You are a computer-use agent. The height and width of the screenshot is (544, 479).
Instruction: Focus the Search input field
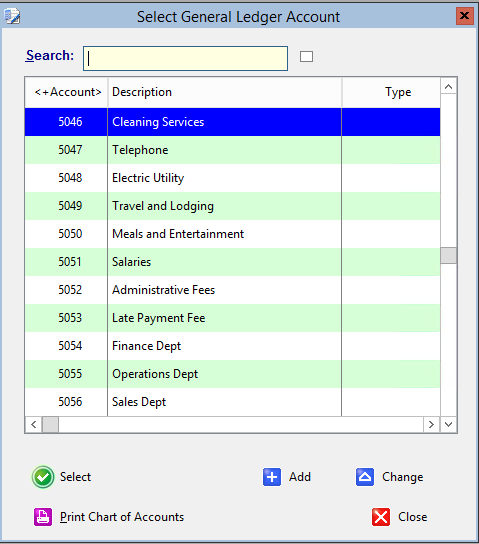[x=186, y=58]
